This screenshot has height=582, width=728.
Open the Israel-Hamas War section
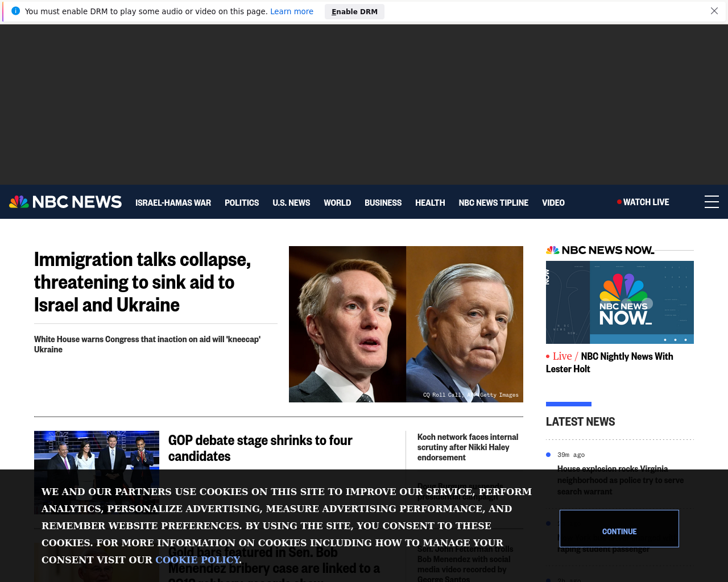click(173, 202)
